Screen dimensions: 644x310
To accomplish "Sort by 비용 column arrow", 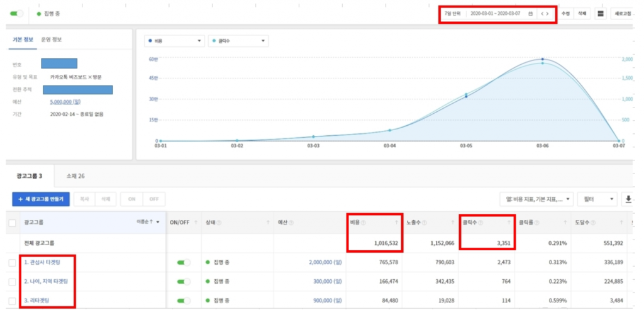I will coord(396,223).
